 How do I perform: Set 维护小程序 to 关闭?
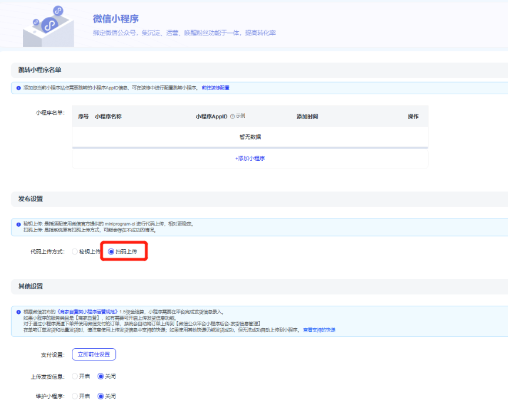pyautogui.click(x=101, y=396)
